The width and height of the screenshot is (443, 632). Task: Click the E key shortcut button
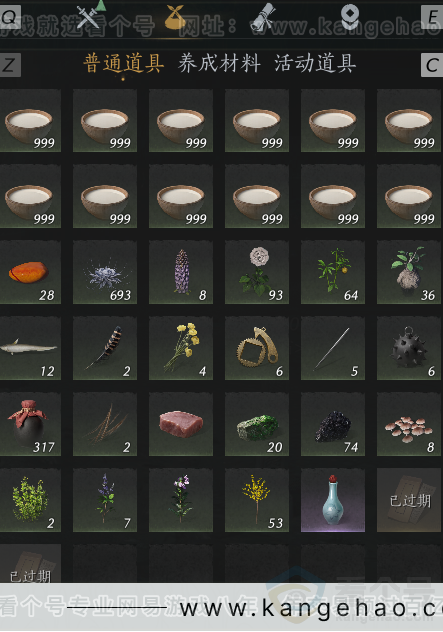[x=432, y=16]
